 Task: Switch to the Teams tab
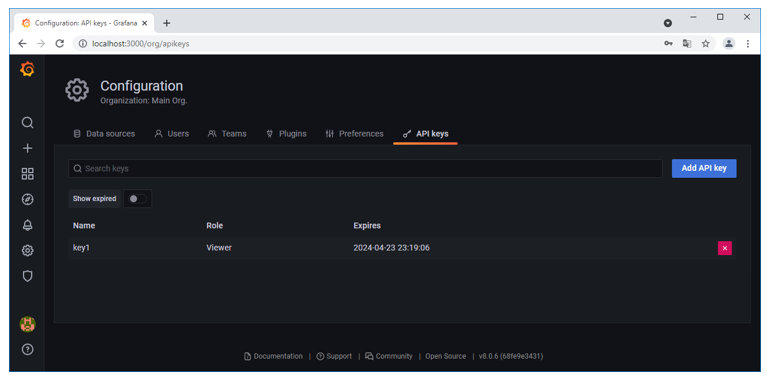pyautogui.click(x=227, y=134)
